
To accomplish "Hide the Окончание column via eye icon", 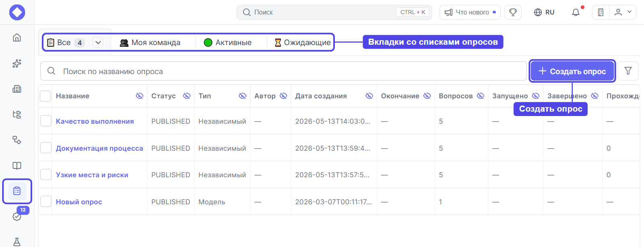I will pos(427,96).
